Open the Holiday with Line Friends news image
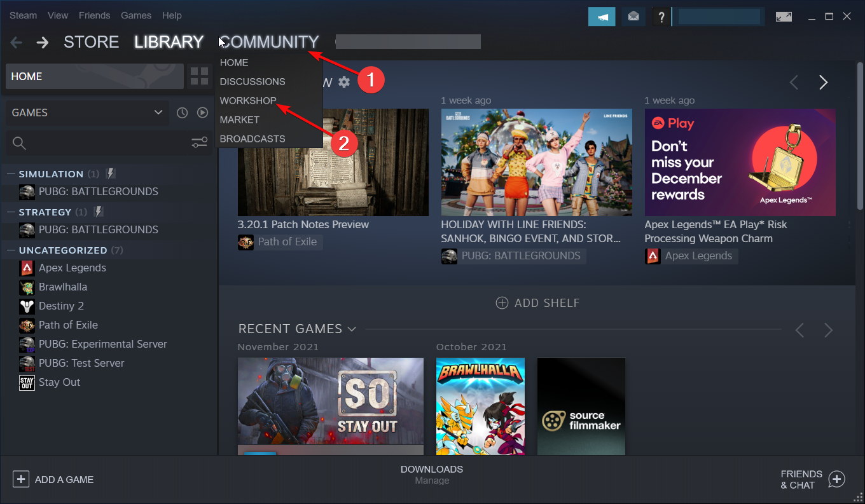Screen dimensions: 865x504 click(x=536, y=162)
